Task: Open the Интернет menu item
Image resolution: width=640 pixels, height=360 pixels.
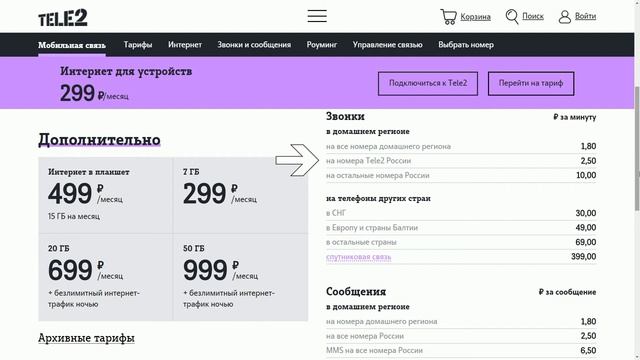Action: click(x=185, y=45)
